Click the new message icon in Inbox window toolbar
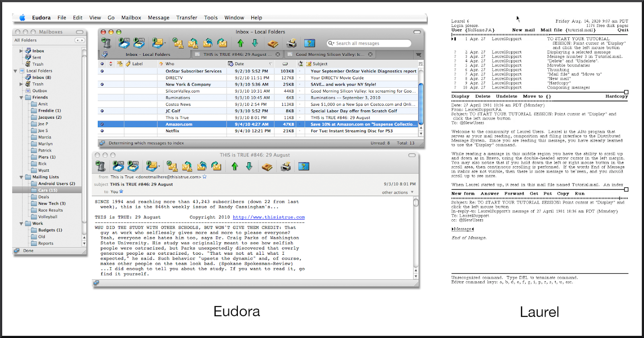The height and width of the screenshot is (338, 644). point(178,43)
